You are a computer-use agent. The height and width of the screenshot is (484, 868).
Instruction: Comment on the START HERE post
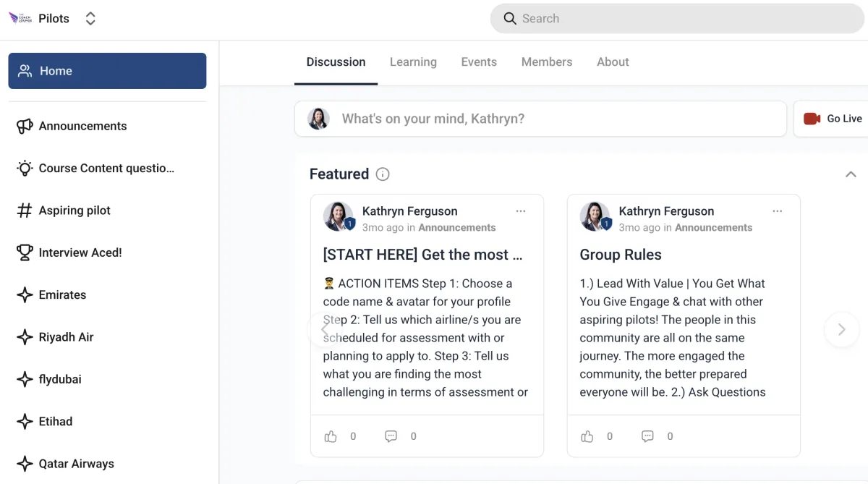coord(391,436)
